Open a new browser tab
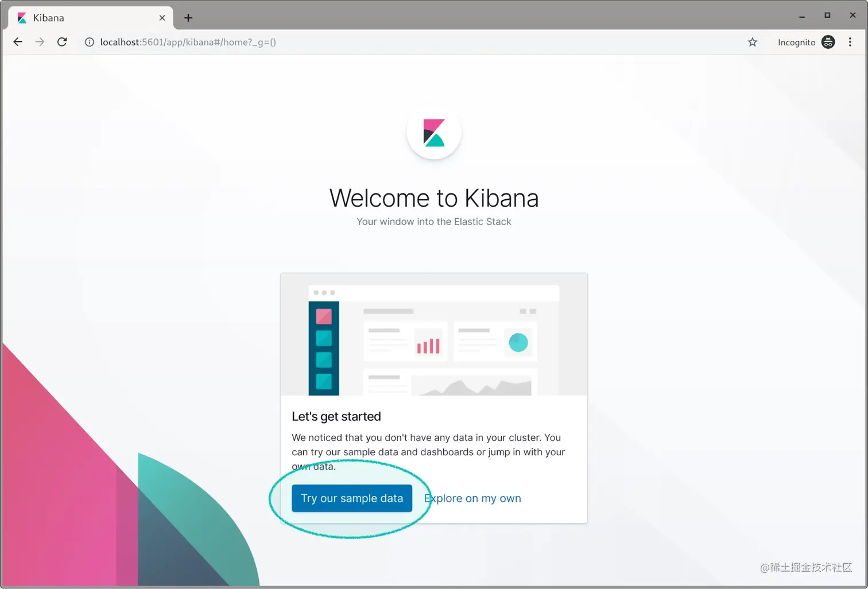The width and height of the screenshot is (868, 589). (188, 18)
